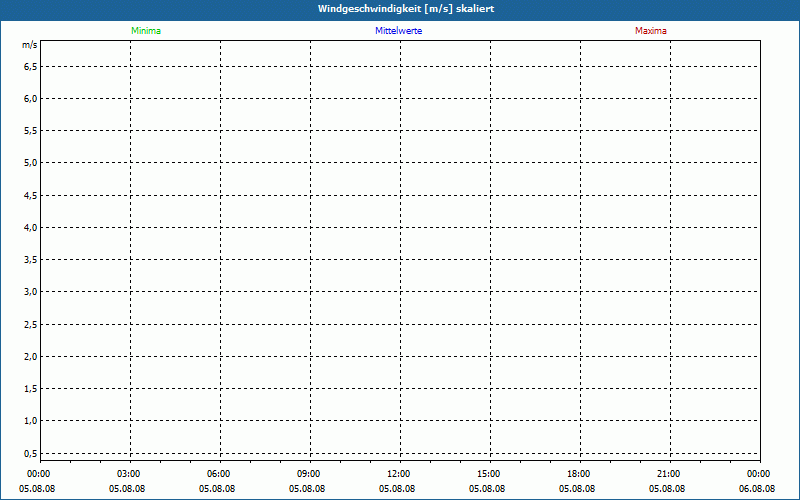Click the 0,5 y-axis tick label
The height and width of the screenshot is (500, 800).
tap(30, 453)
